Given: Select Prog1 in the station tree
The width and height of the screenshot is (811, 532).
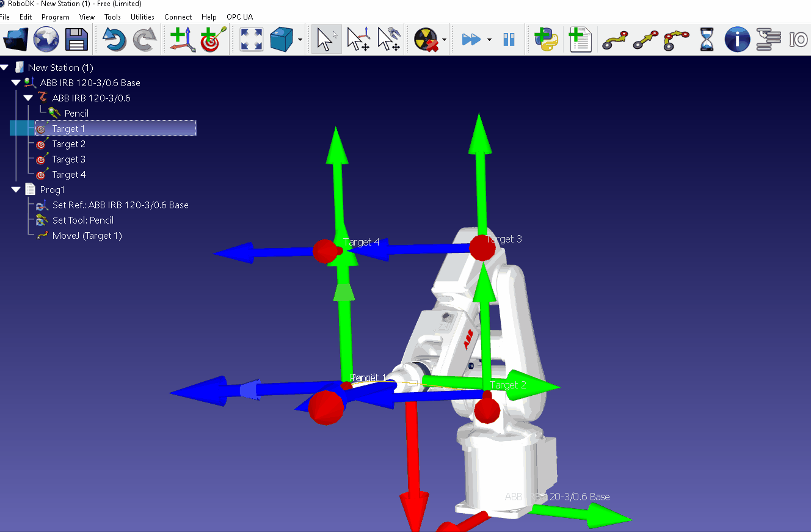Looking at the screenshot, I should click(53, 190).
